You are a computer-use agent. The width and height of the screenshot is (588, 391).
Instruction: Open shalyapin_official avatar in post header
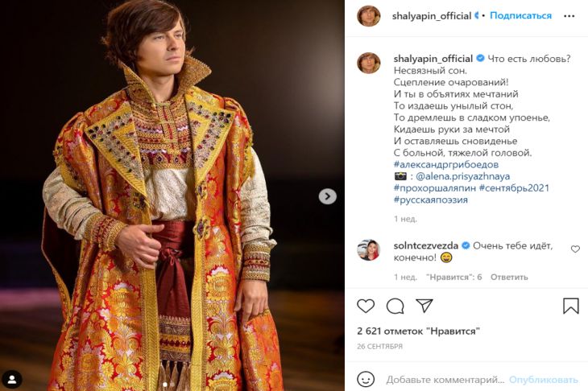369,16
